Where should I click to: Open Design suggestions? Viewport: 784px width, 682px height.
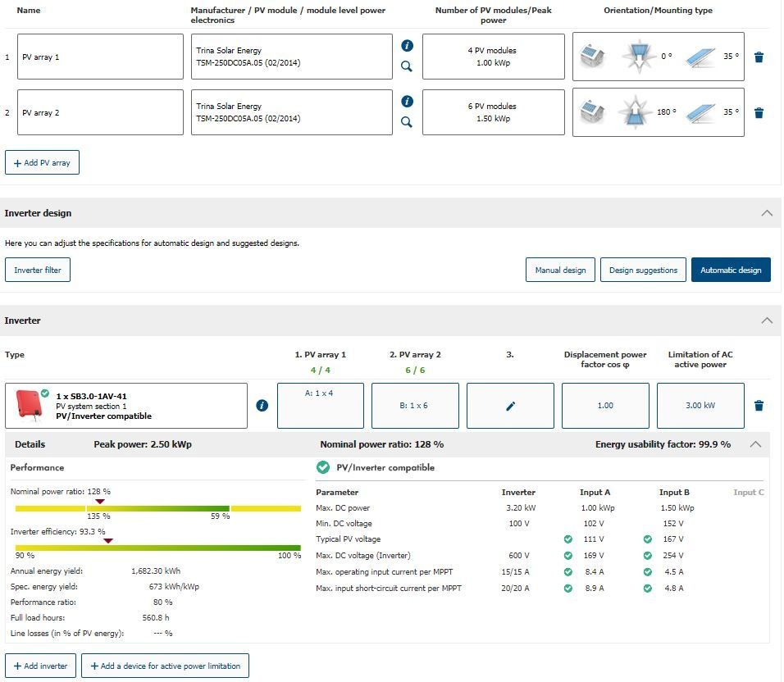click(643, 271)
